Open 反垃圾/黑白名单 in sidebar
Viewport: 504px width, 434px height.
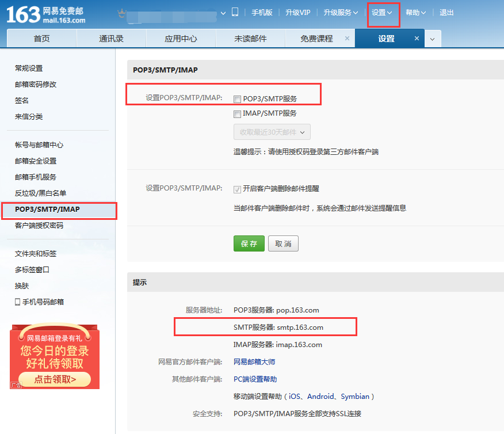40,193
